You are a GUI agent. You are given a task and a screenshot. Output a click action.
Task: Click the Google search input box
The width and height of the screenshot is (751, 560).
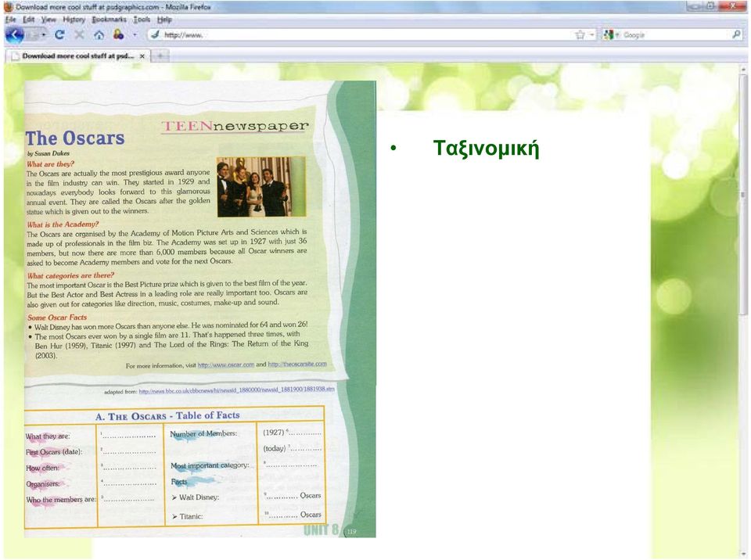676,34
